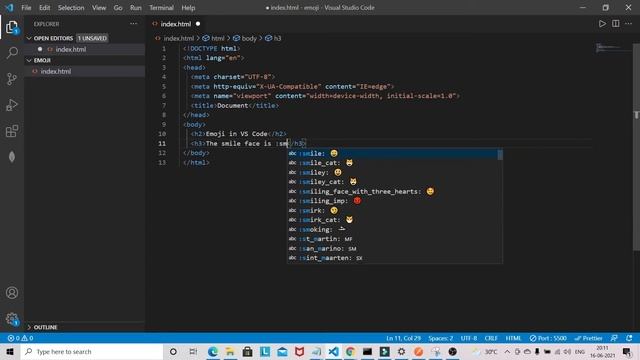
Task: Select index.html in EMOJI folder
Action: coord(84,71)
